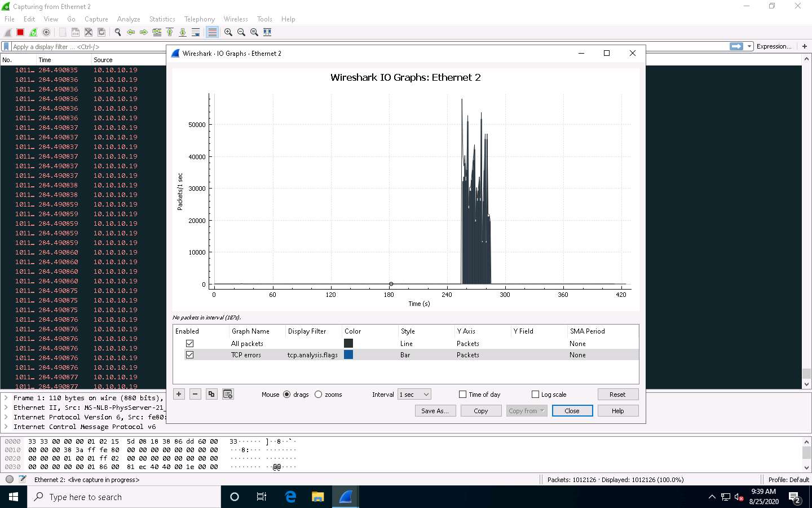Uncheck Enabled for All packets graph
Screen dimensions: 812x508
click(x=189, y=343)
